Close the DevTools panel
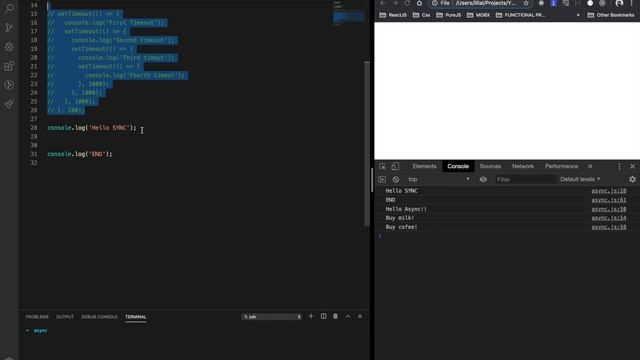This screenshot has width=640, height=360. click(x=633, y=167)
